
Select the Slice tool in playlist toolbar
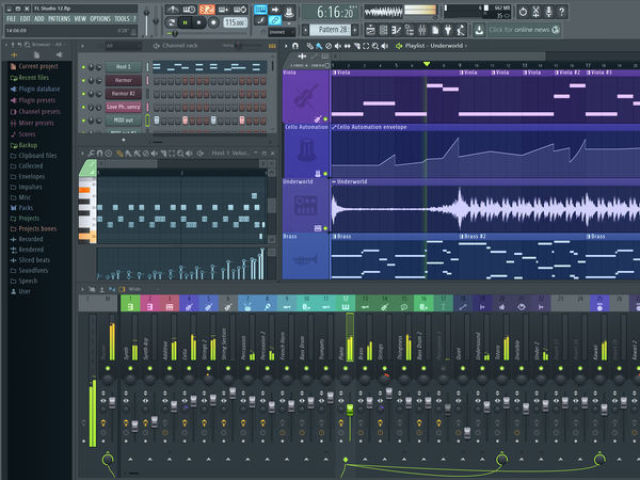[357, 46]
